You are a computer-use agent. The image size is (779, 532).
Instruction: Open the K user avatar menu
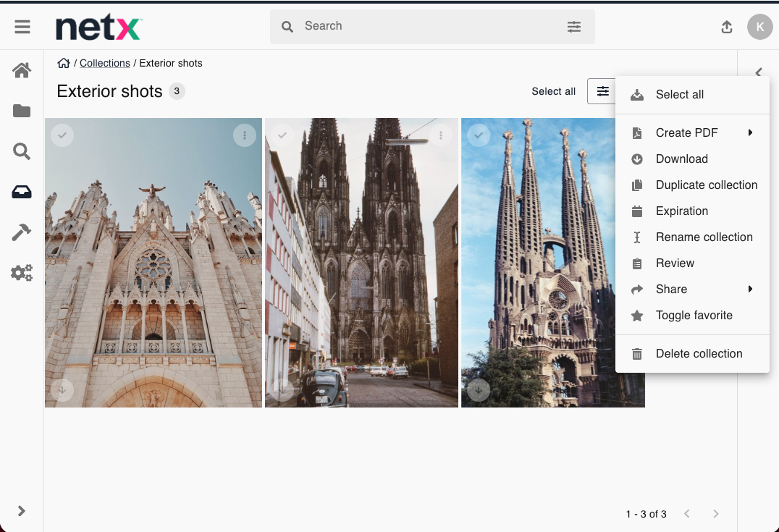point(759,27)
